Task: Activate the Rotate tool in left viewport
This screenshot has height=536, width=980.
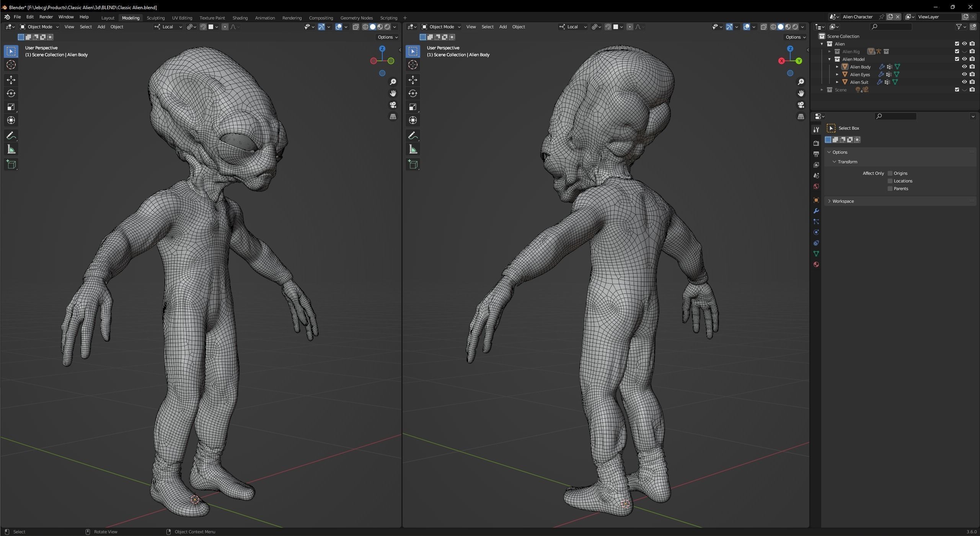Action: point(11,93)
